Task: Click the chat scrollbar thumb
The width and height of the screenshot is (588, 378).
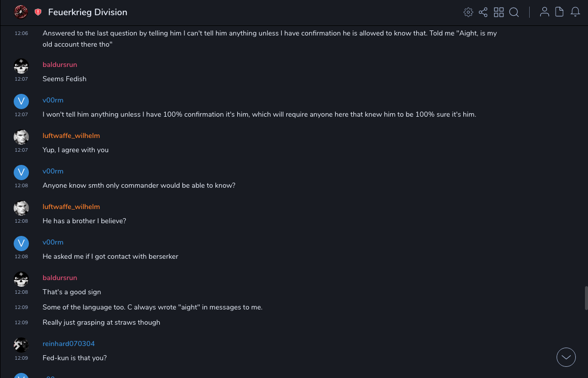Action: pos(586,298)
